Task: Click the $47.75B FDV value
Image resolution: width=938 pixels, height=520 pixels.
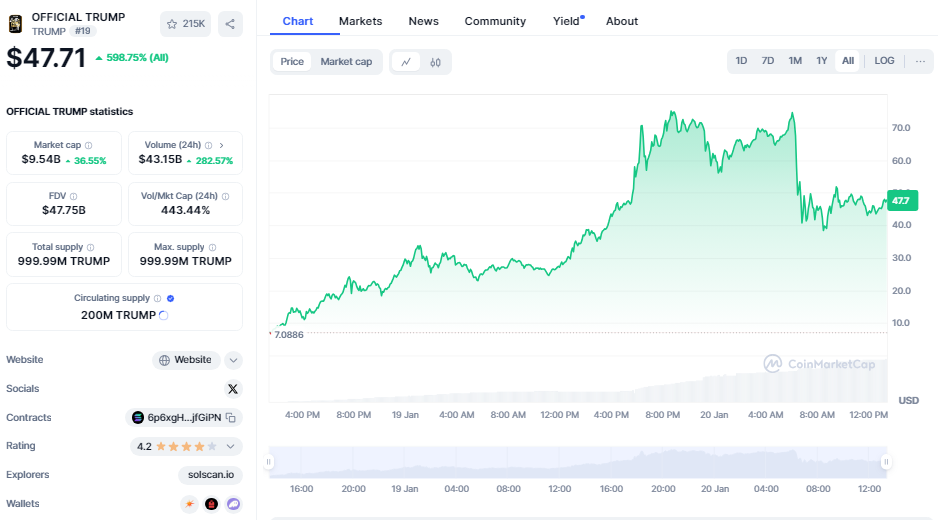Action: click(x=63, y=211)
